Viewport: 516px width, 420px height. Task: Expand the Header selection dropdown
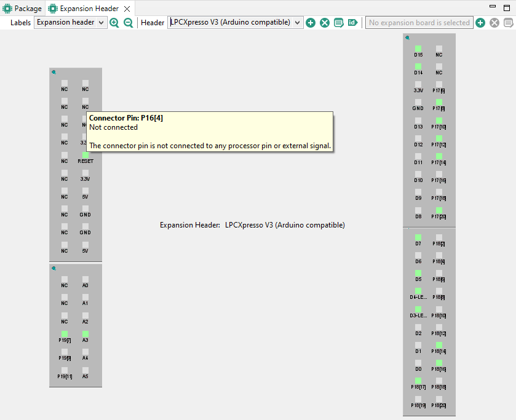point(236,23)
